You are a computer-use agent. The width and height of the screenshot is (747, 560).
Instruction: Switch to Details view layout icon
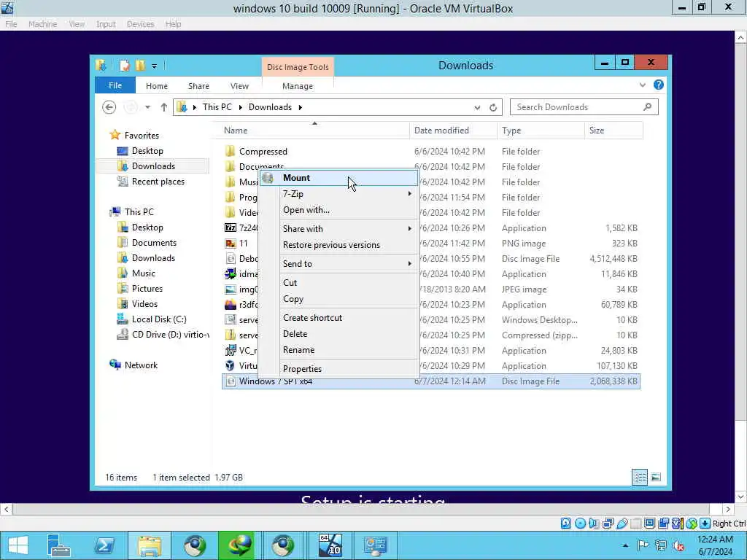[640, 477]
